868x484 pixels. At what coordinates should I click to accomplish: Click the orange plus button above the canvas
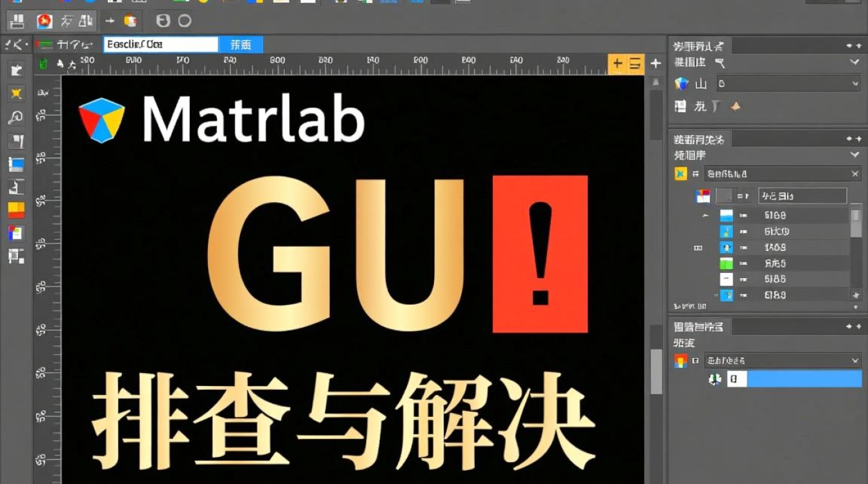[617, 63]
